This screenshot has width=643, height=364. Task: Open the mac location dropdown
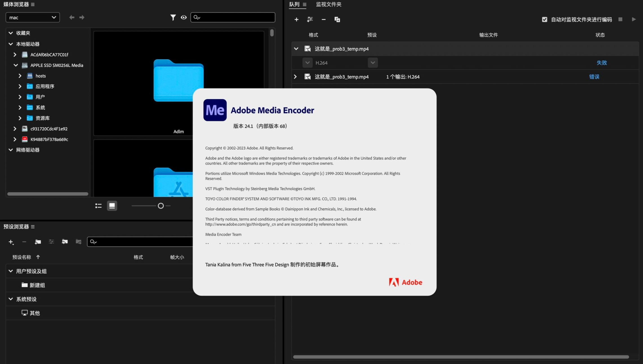(x=33, y=17)
